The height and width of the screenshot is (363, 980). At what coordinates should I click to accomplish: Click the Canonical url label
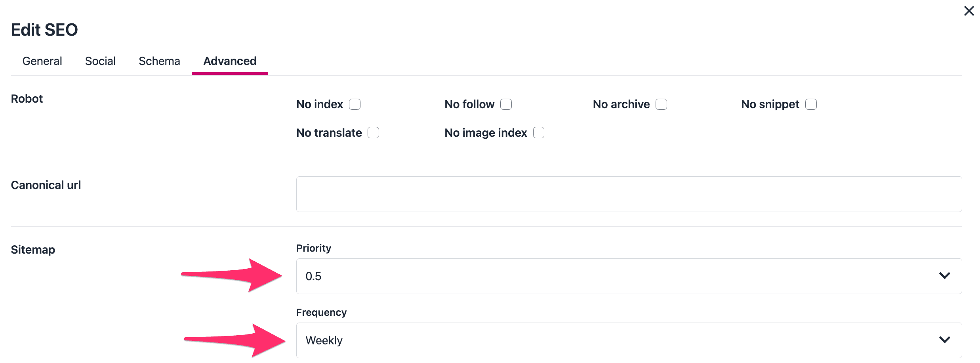[46, 185]
